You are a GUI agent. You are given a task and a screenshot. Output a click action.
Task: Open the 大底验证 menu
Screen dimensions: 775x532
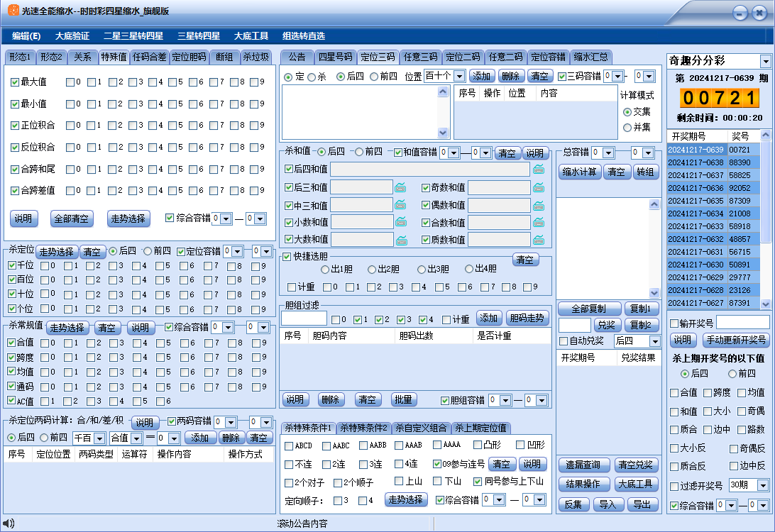[72, 35]
